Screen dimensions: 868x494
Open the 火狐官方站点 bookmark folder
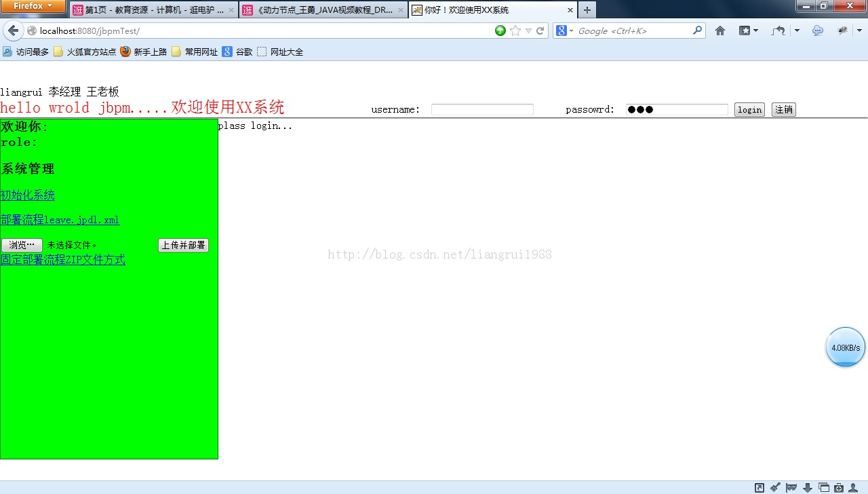click(85, 52)
